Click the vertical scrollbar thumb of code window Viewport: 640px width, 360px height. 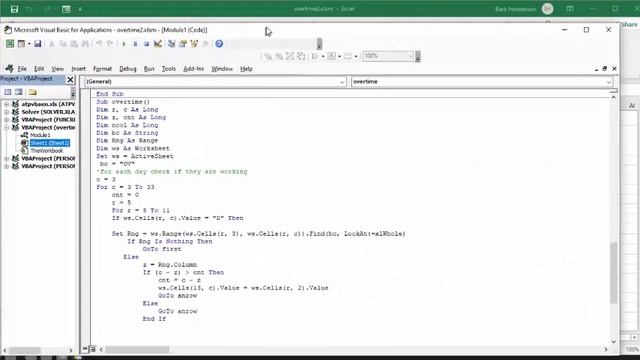613,273
